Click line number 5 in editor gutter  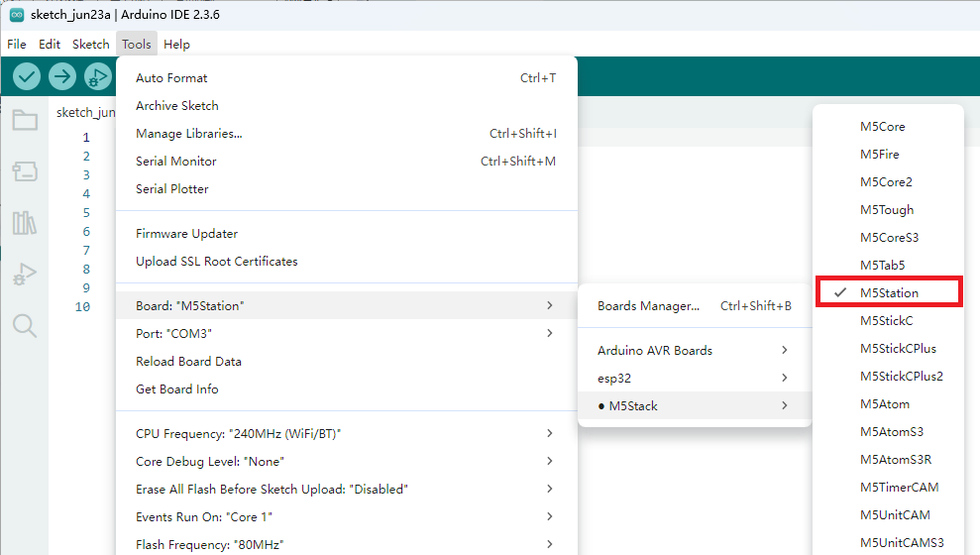click(x=86, y=212)
